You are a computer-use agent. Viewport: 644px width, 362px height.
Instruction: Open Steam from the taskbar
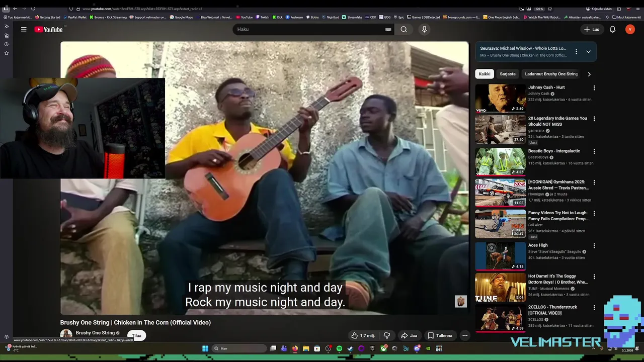coord(350,348)
